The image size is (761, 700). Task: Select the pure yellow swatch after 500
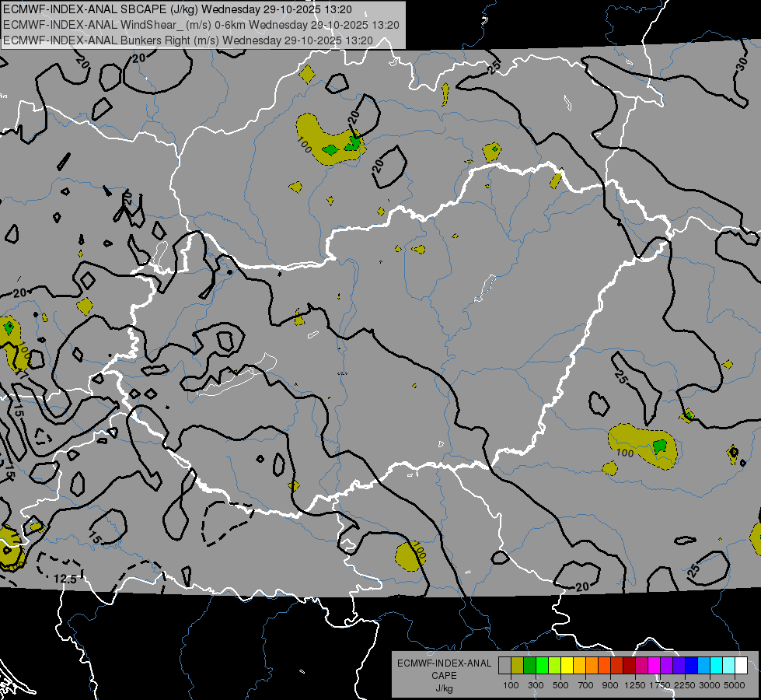pos(567,666)
